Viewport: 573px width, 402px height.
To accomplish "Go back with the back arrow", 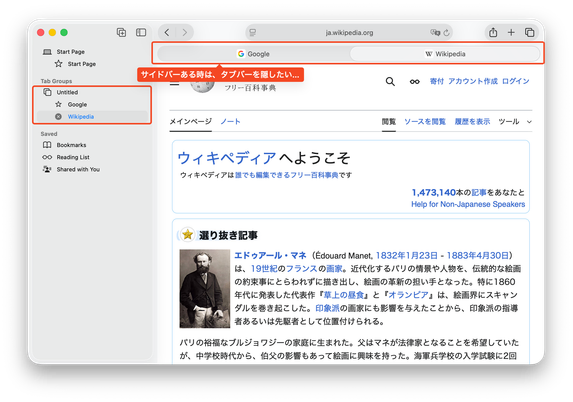I will tap(167, 33).
